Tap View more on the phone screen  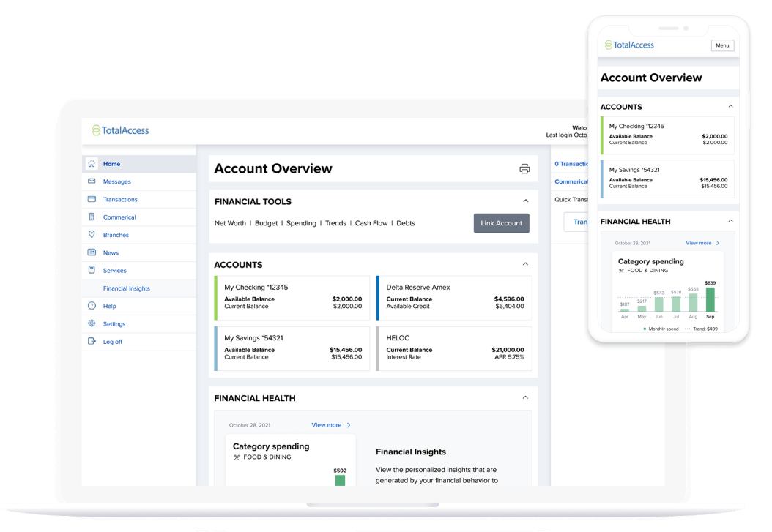pyautogui.click(x=702, y=243)
